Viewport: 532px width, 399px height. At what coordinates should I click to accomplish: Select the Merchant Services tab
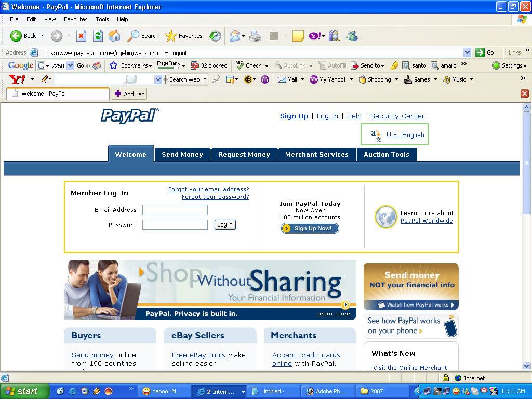click(x=316, y=154)
